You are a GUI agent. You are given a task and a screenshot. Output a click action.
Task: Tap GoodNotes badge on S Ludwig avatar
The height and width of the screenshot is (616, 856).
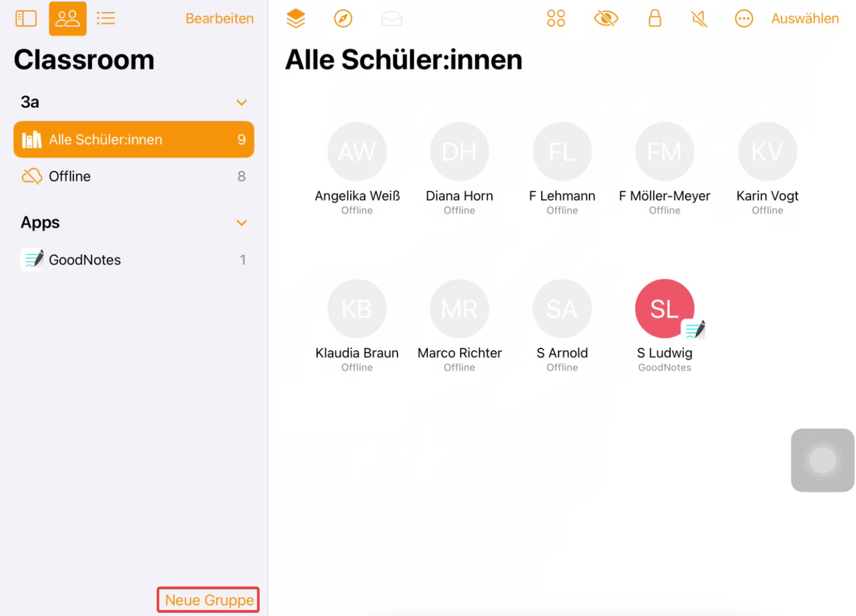pyautogui.click(x=694, y=329)
